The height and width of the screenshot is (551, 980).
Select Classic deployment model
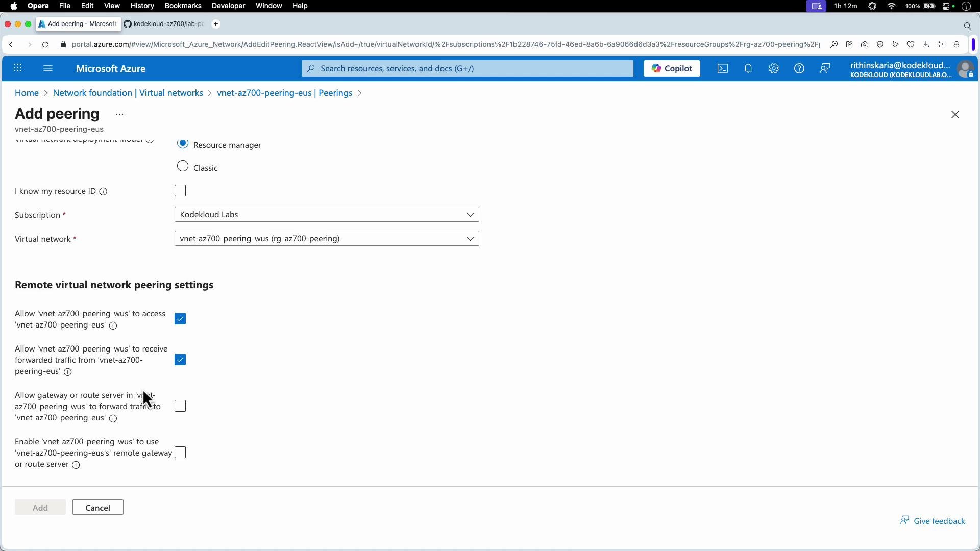[183, 166]
